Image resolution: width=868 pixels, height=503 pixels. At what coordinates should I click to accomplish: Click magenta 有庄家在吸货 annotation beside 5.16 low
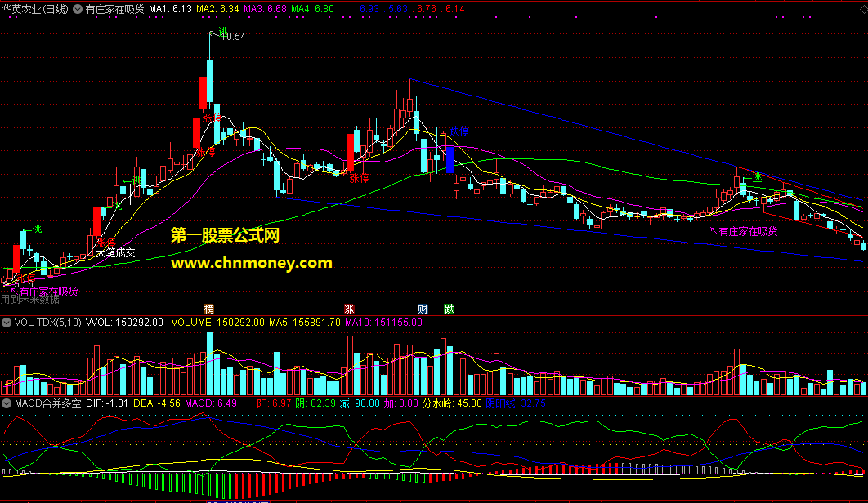point(49,292)
